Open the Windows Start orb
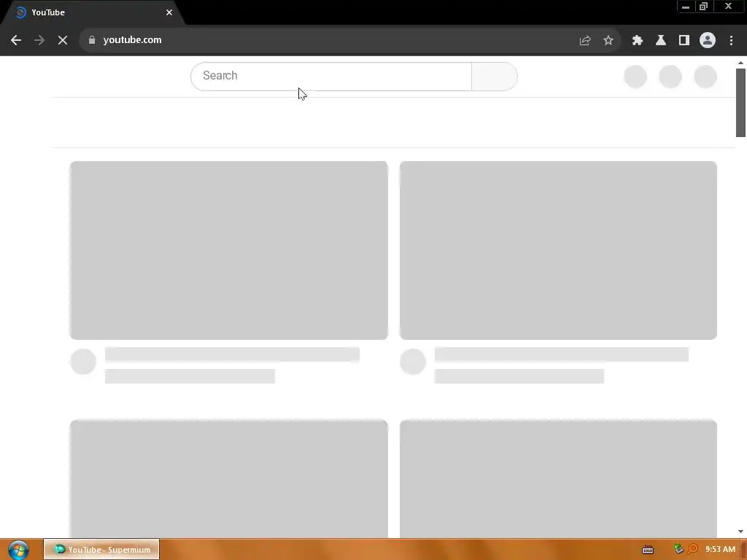 tap(18, 550)
